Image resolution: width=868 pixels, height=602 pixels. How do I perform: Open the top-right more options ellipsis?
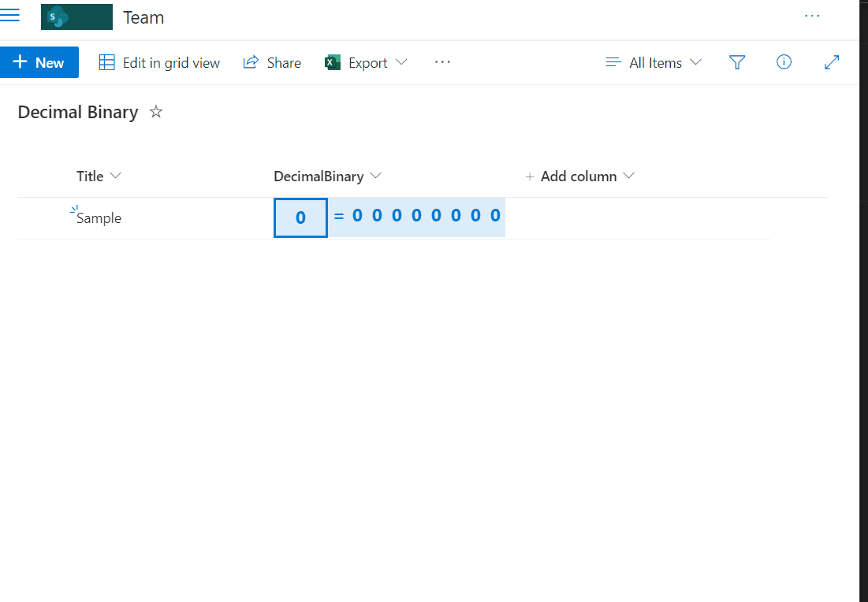pyautogui.click(x=812, y=16)
